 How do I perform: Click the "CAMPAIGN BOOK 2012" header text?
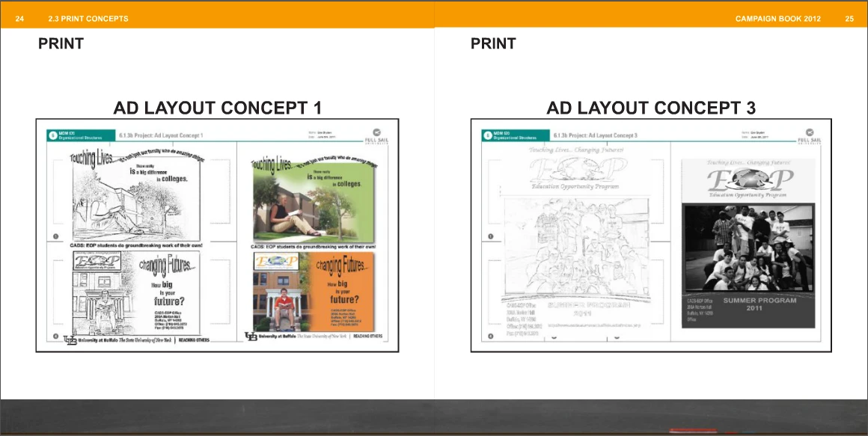(x=777, y=19)
